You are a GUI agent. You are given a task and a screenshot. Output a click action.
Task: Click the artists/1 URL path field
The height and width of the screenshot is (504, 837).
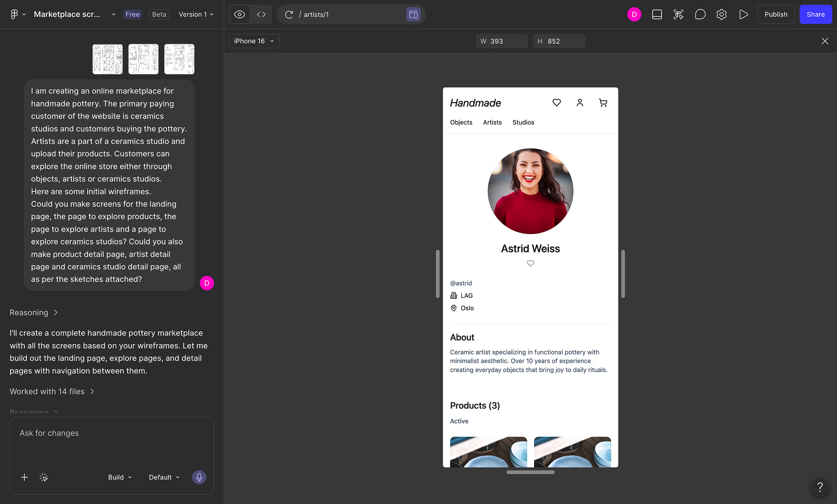tap(351, 14)
